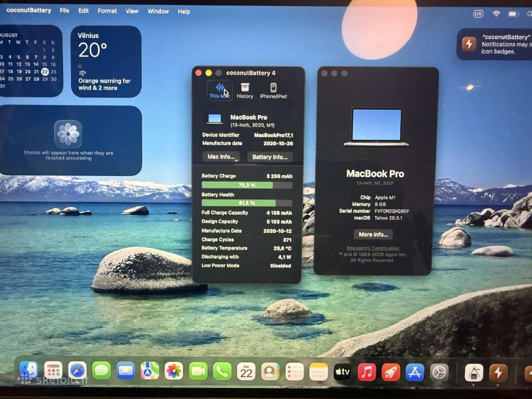Open Launchpad apps grid in Dock

click(x=53, y=370)
